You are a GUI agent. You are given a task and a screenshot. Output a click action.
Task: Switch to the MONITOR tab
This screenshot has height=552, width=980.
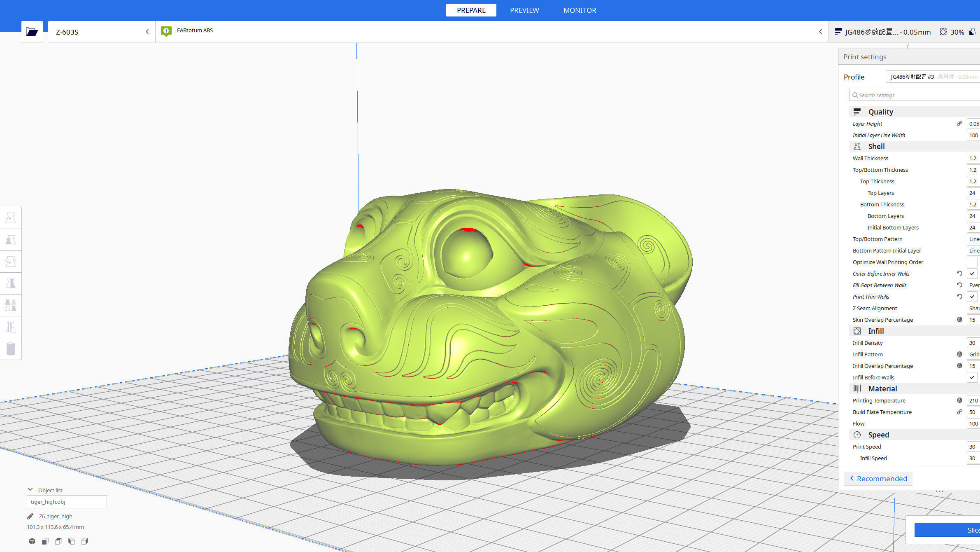pyautogui.click(x=580, y=10)
